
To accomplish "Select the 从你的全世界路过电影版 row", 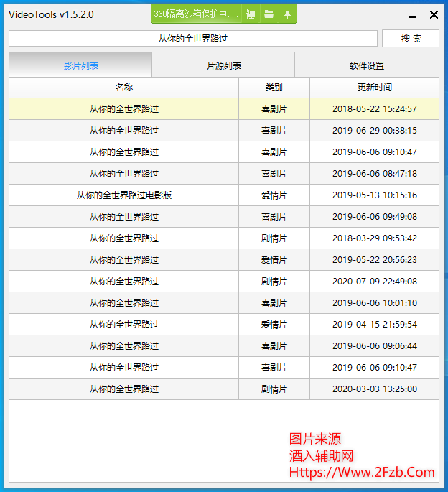I will pyautogui.click(x=123, y=195).
